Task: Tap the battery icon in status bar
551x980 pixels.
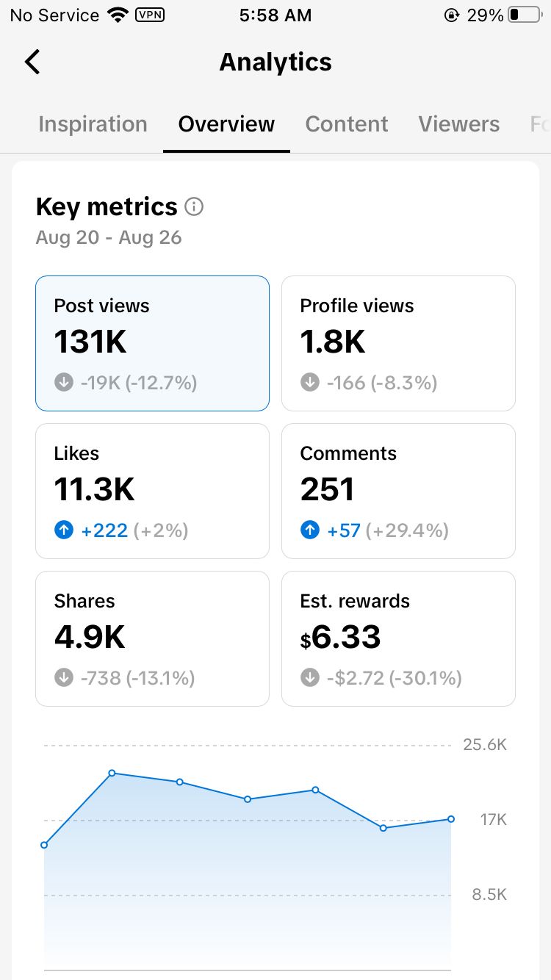Action: pyautogui.click(x=525, y=15)
